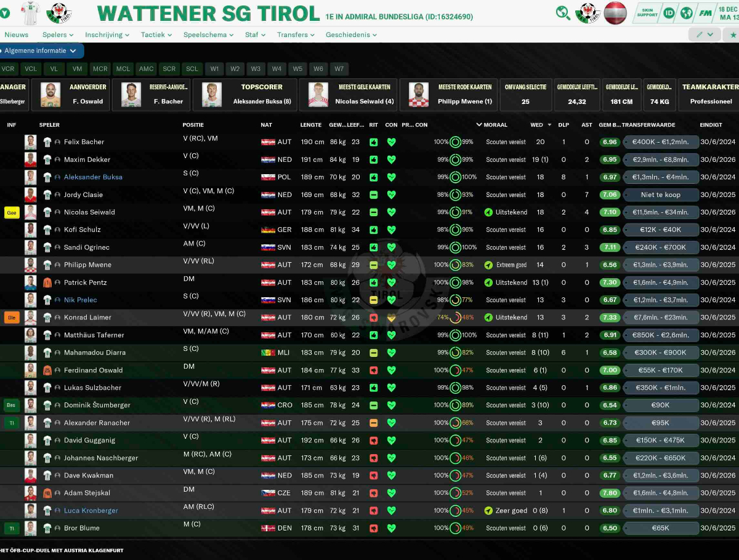
Task: Open the globe world icon
Action: [687, 13]
